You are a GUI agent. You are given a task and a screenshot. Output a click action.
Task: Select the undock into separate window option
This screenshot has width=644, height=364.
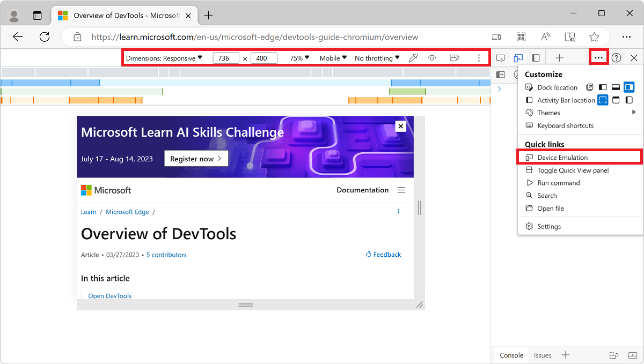[x=590, y=87]
